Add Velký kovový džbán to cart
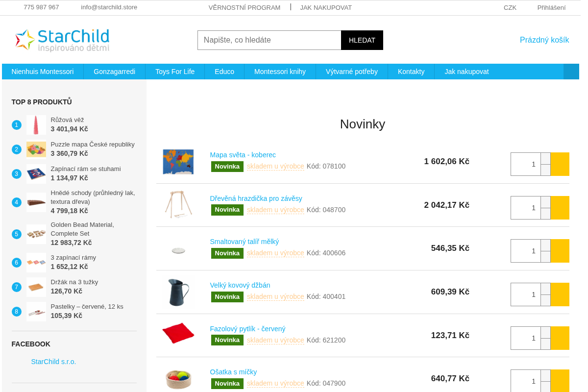This screenshot has height=392, width=588. tap(560, 294)
